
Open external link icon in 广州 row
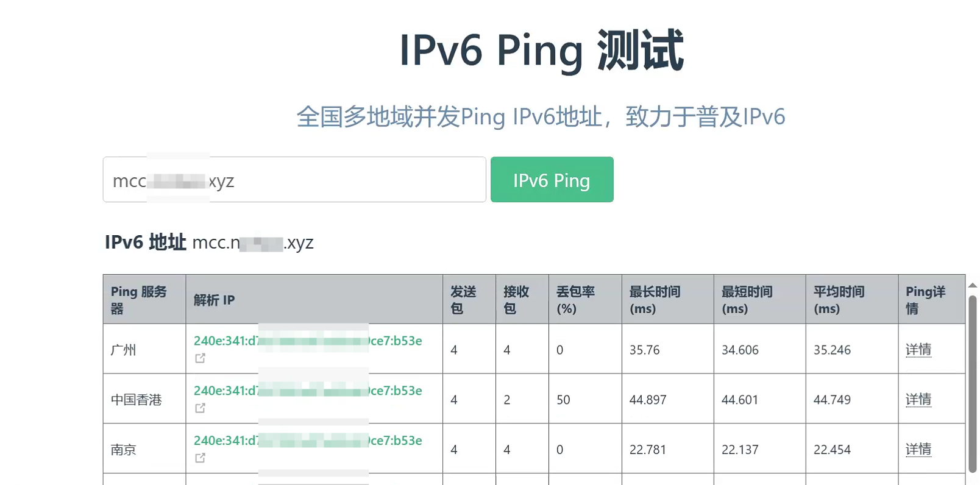200,358
